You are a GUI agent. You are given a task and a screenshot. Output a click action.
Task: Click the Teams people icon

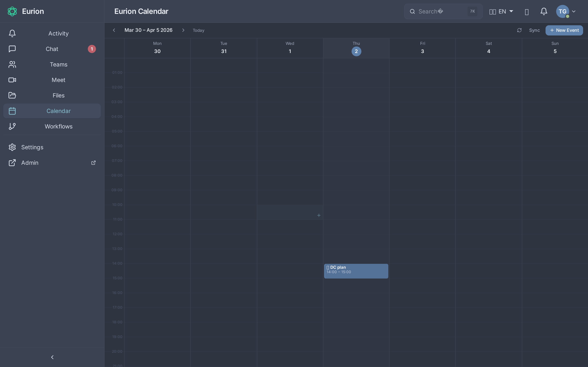12,64
